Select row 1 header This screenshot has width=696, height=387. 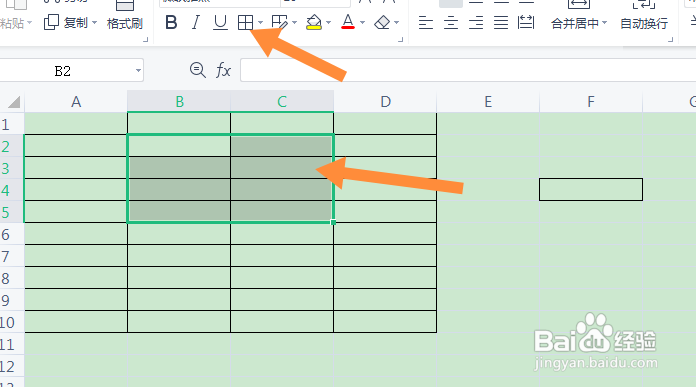point(12,124)
